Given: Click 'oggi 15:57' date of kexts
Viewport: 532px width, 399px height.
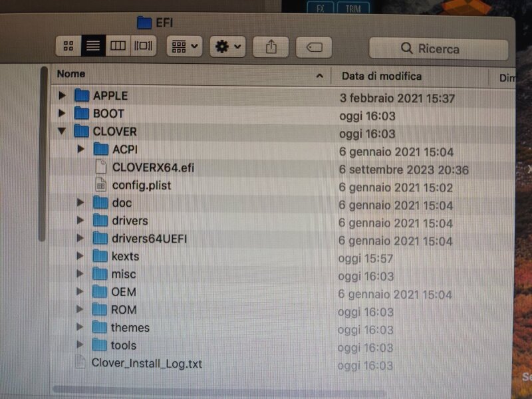Looking at the screenshot, I should [365, 259].
